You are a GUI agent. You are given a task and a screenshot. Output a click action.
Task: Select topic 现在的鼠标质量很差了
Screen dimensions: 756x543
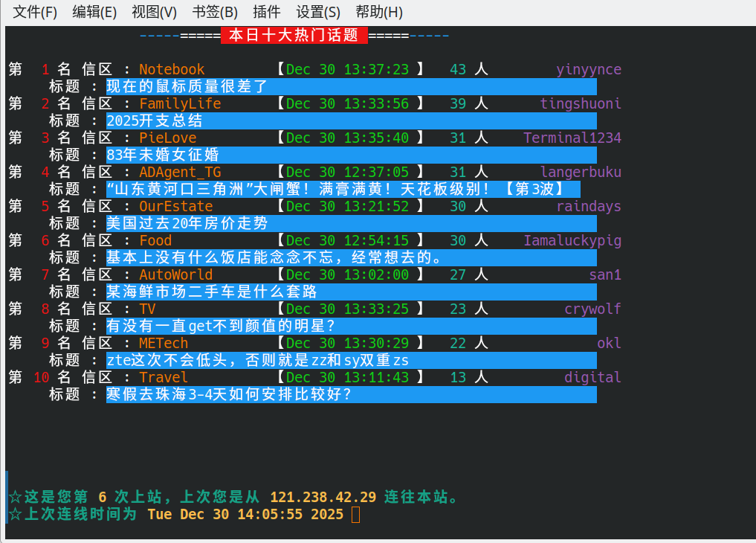(187, 86)
